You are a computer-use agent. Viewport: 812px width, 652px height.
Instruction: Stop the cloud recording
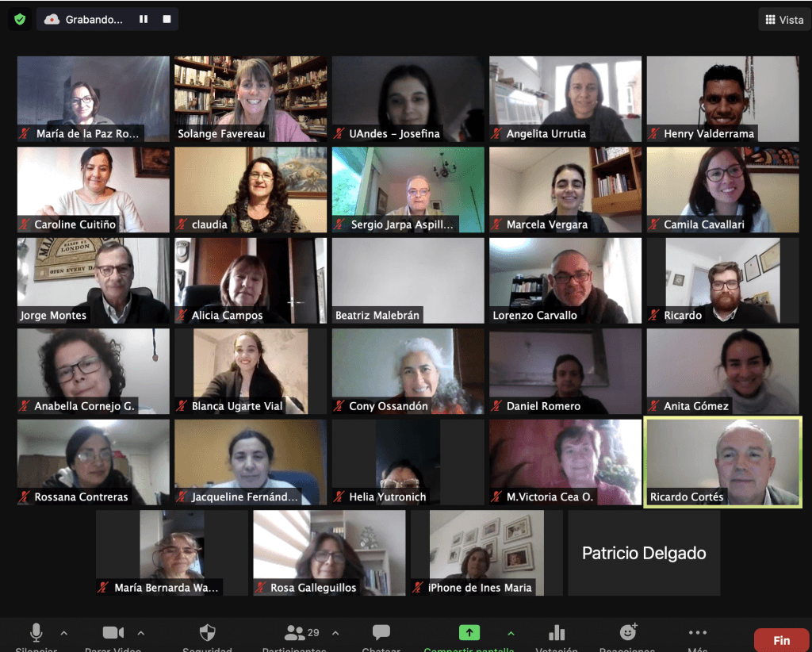pos(167,19)
